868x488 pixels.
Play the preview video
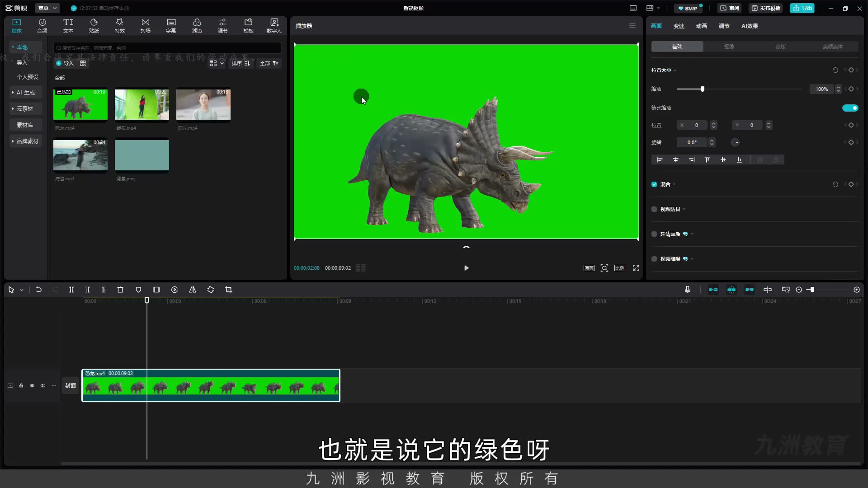point(467,268)
